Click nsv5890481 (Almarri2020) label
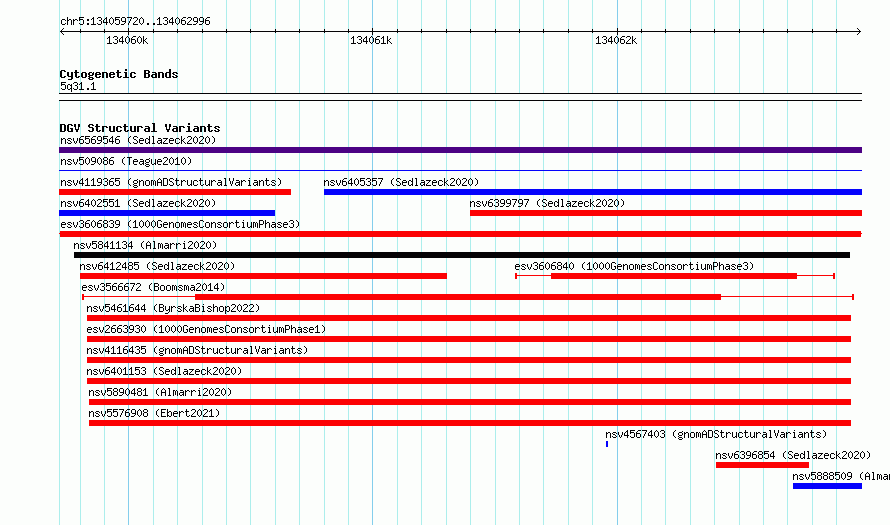The image size is (890, 525). click(160, 392)
